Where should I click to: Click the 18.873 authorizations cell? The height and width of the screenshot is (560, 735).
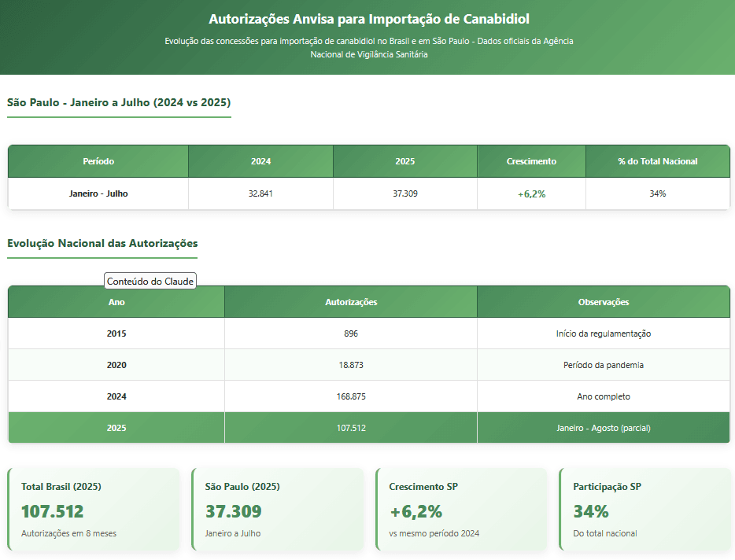point(351,365)
